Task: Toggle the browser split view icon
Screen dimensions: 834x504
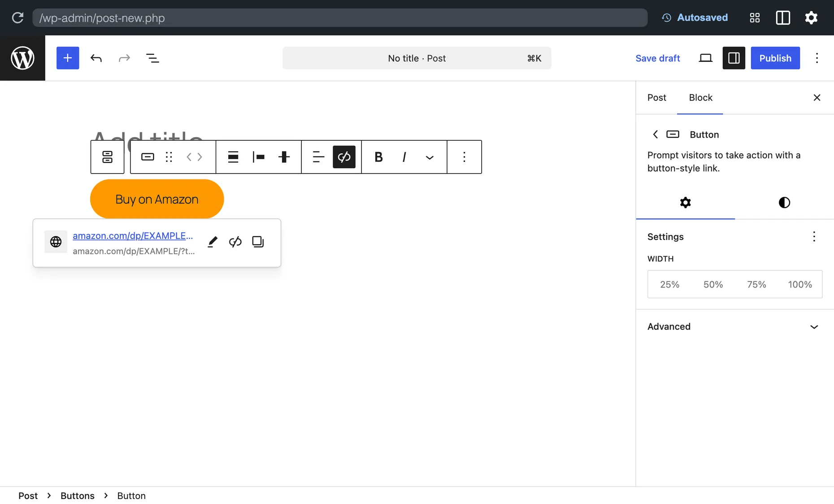Action: coord(783,17)
